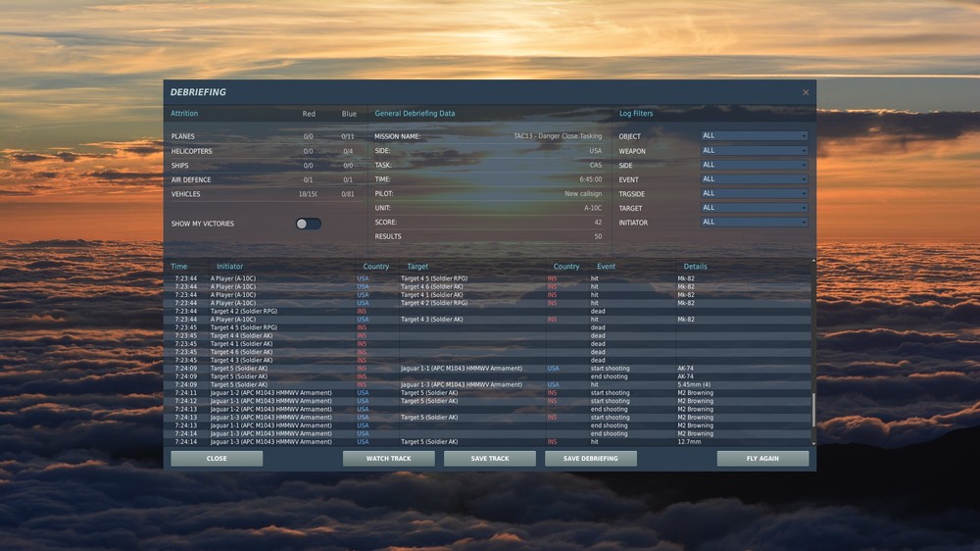Click the Blue attrition column header
Image resolution: width=980 pixels, height=551 pixels.
349,114
